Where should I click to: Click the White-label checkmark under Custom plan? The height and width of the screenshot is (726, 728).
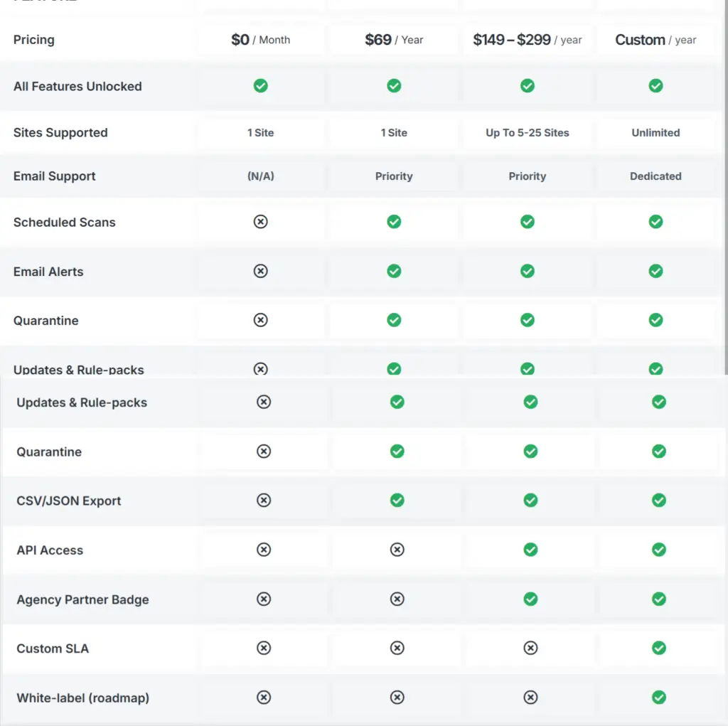click(x=659, y=698)
